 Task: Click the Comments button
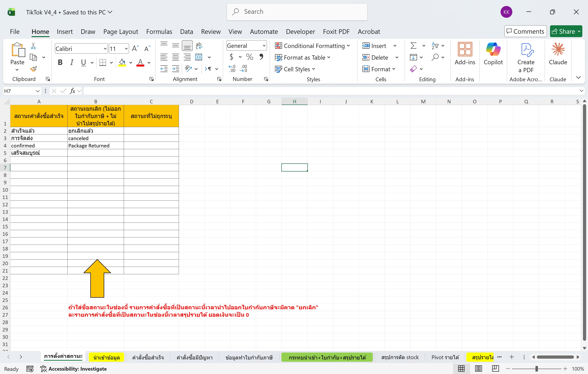coord(525,31)
